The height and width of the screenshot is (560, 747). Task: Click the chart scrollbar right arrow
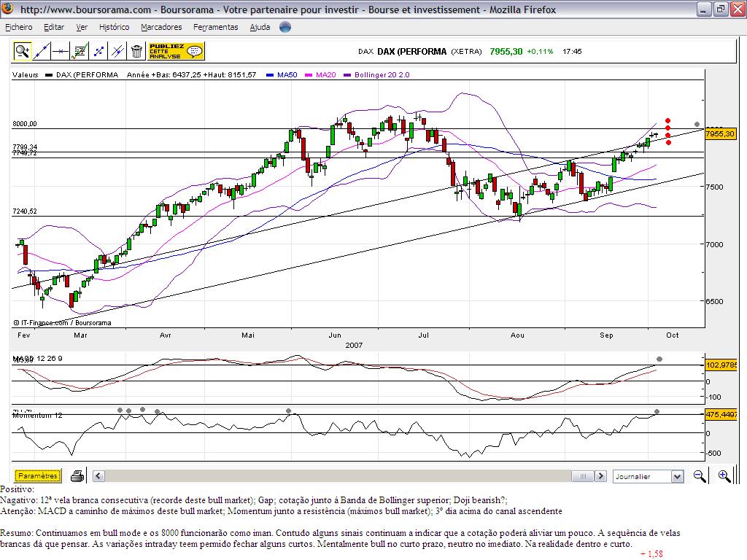click(601, 475)
